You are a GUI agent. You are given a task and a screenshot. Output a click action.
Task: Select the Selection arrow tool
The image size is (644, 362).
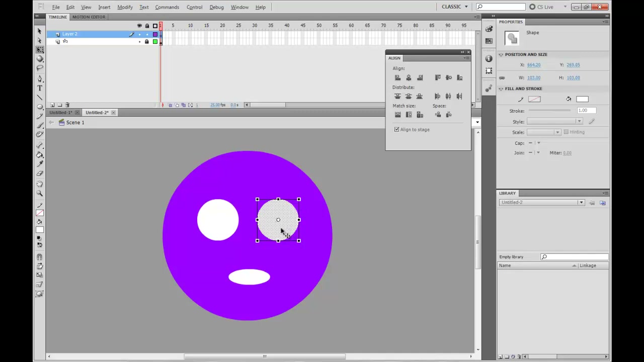click(x=40, y=31)
